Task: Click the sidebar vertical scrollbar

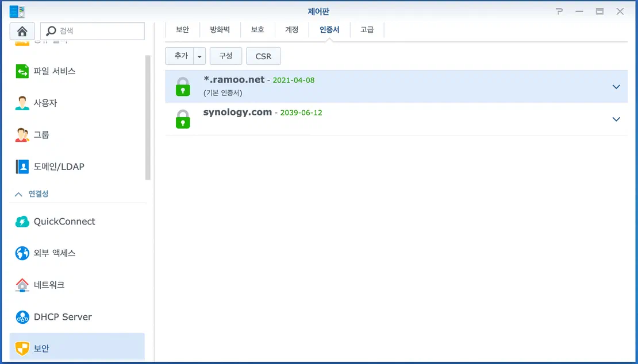Action: pyautogui.click(x=148, y=118)
